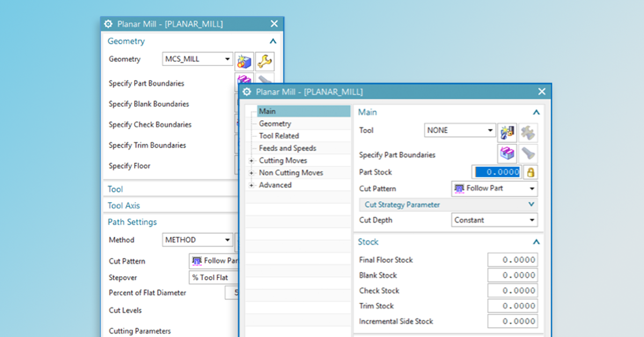This screenshot has width=644, height=337.
Task: Click the Blank Stock field
Action: point(513,275)
